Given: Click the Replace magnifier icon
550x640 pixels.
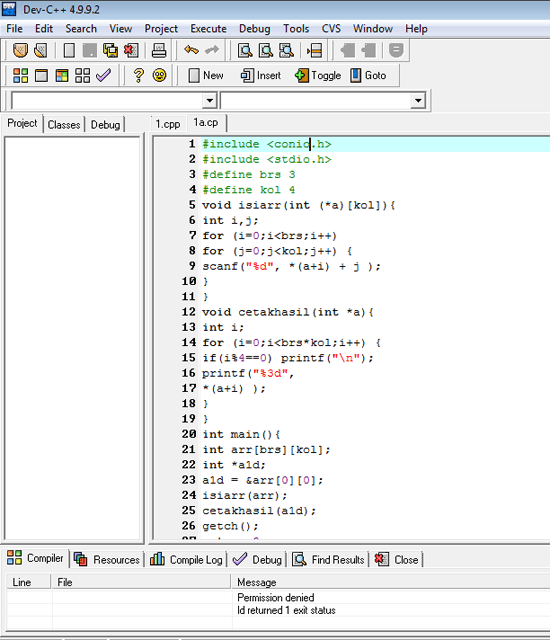Looking at the screenshot, I should 266,51.
